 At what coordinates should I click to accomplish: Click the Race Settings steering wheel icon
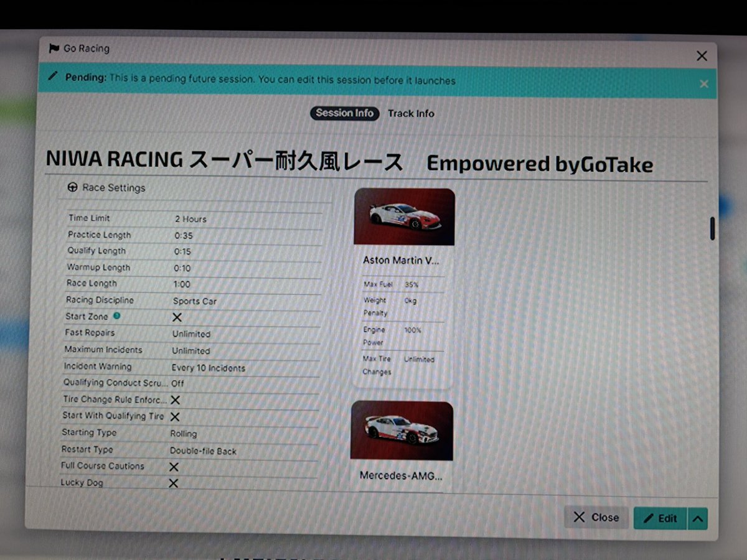(72, 187)
